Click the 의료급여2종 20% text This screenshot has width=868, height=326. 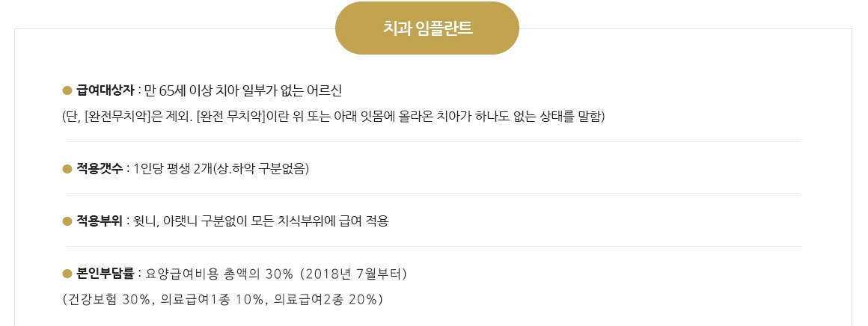(x=325, y=299)
